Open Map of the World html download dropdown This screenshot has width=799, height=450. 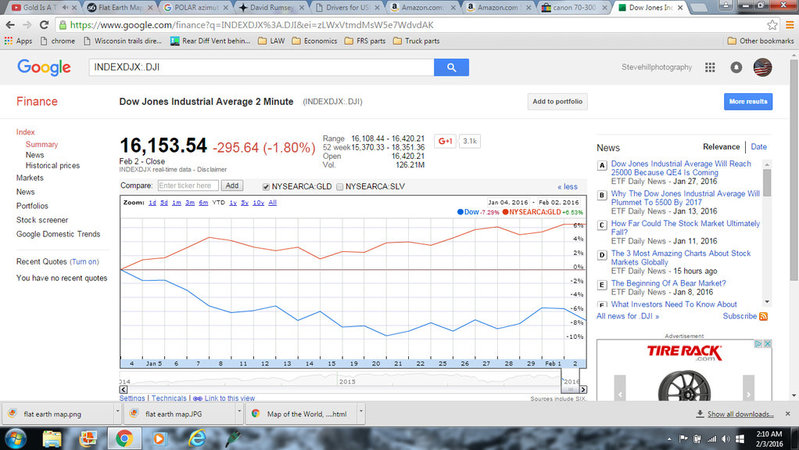pos(361,411)
